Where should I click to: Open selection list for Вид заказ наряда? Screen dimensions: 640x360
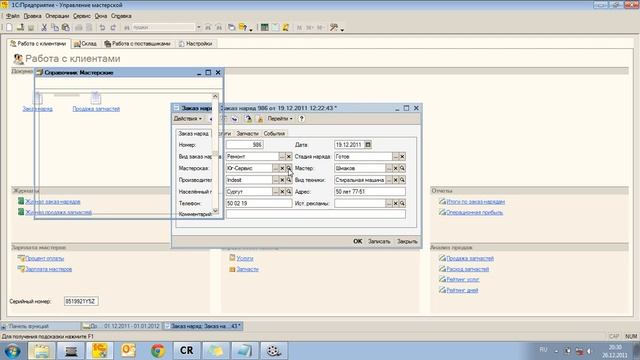pyautogui.click(x=282, y=156)
